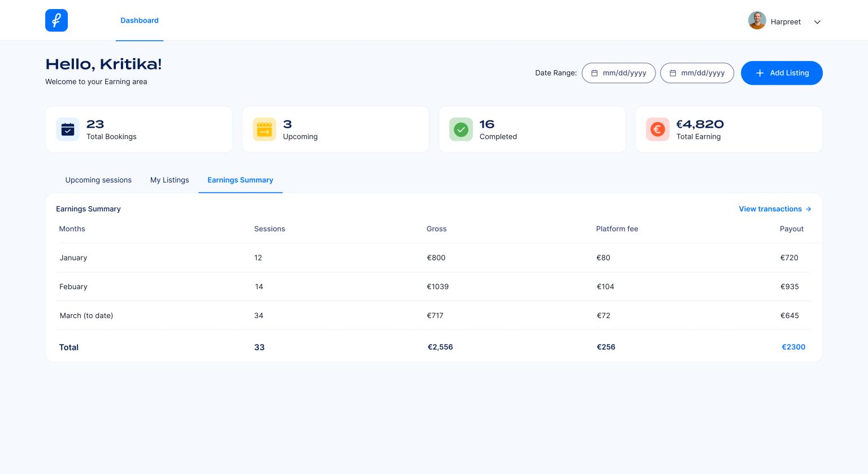Image resolution: width=868 pixels, height=474 pixels.
Task: Click calendar icon in first date field
Action: [x=594, y=73]
